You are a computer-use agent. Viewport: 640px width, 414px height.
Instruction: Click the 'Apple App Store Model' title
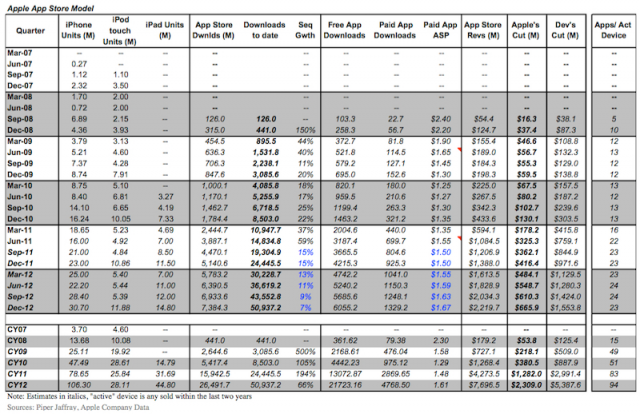[51, 8]
